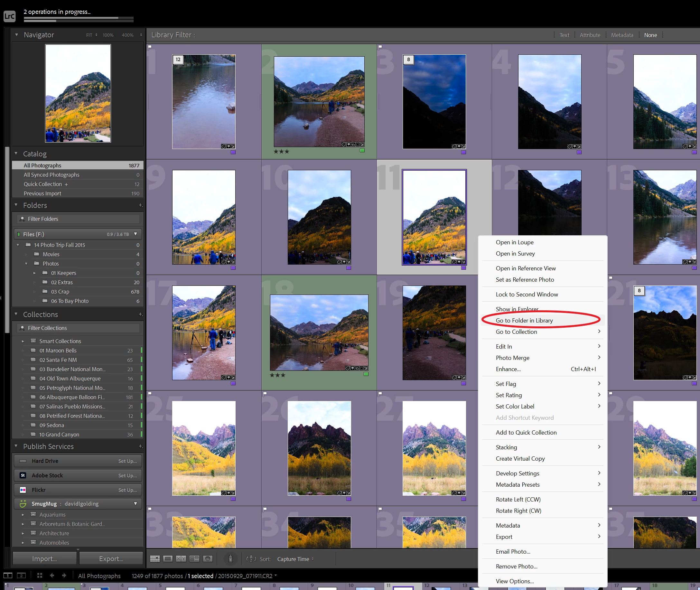Viewport: 700px width, 590px height.
Task: Open the Metadata library filter tab
Action: (622, 35)
